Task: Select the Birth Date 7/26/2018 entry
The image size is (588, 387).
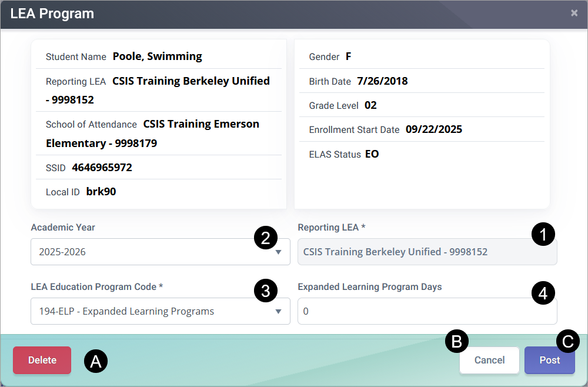Action: click(x=369, y=81)
